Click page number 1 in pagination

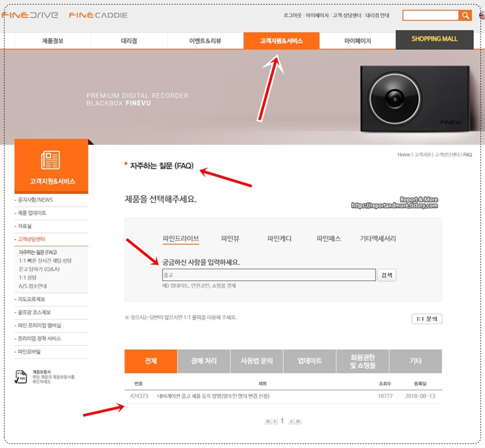tap(282, 421)
